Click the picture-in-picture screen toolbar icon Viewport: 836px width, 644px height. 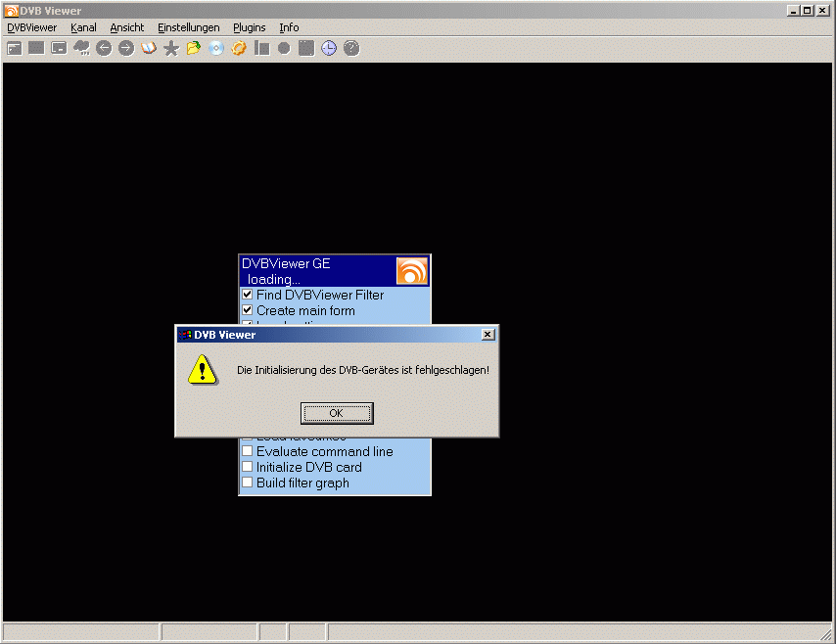point(59,48)
